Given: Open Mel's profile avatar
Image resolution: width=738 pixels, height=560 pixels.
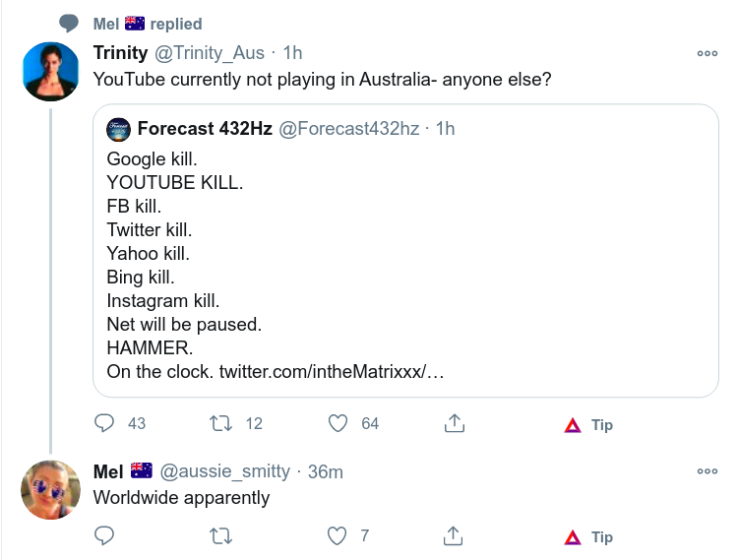Looking at the screenshot, I should [50, 489].
